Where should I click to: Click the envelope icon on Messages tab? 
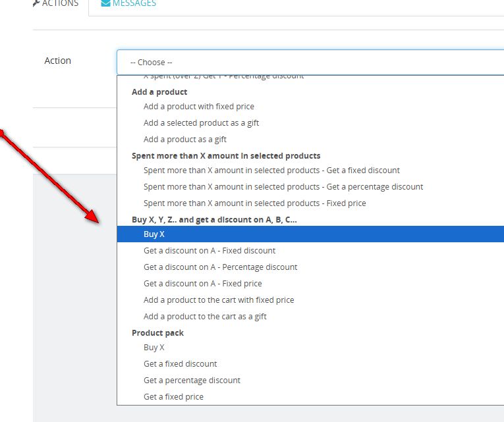pos(105,3)
